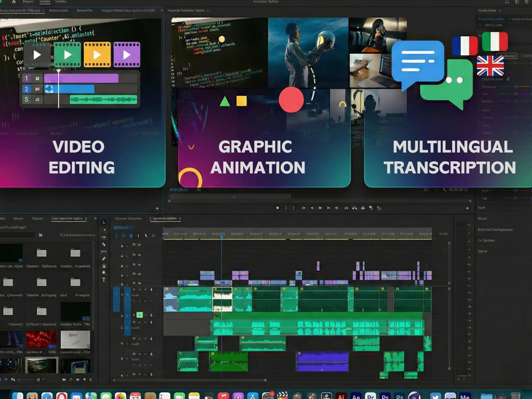Open the inactive sequence tab in timeline
Image resolution: width=532 pixels, height=399 pixels.
click(x=128, y=219)
